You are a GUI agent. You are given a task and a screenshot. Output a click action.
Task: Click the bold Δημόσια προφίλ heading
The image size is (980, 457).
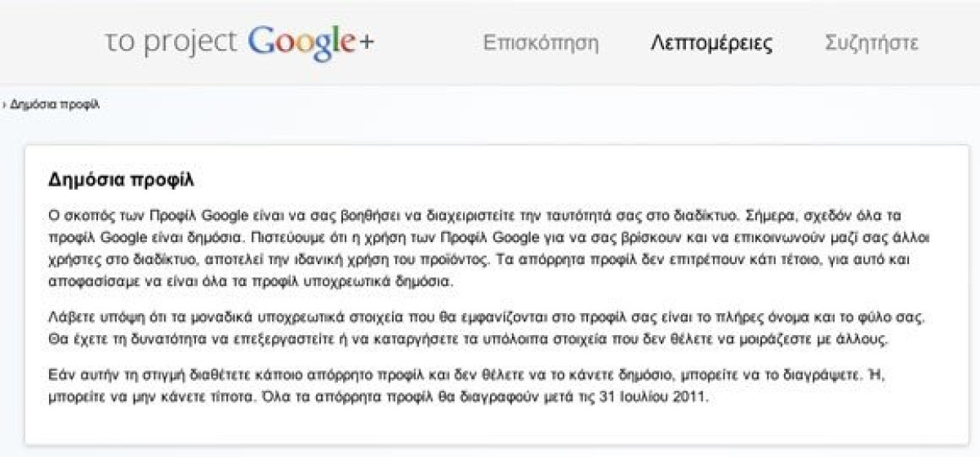[121, 179]
